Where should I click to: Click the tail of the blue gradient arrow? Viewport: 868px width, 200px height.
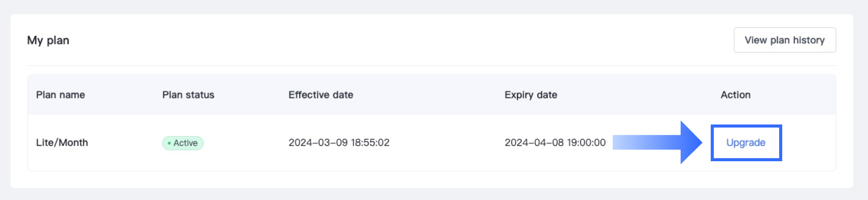pos(625,142)
